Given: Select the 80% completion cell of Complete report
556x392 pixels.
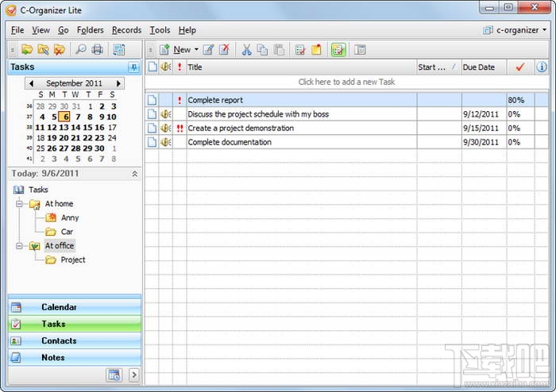Looking at the screenshot, I should click(x=520, y=100).
